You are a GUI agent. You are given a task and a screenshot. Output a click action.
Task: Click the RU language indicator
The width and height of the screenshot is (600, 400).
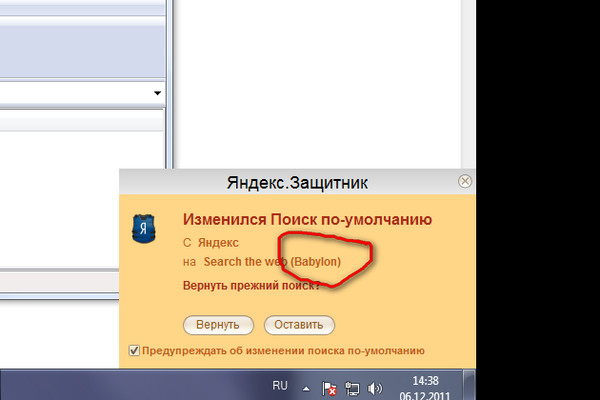point(280,385)
